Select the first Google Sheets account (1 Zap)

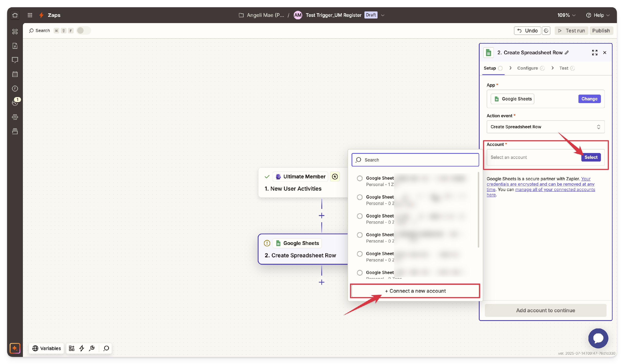[x=360, y=178]
